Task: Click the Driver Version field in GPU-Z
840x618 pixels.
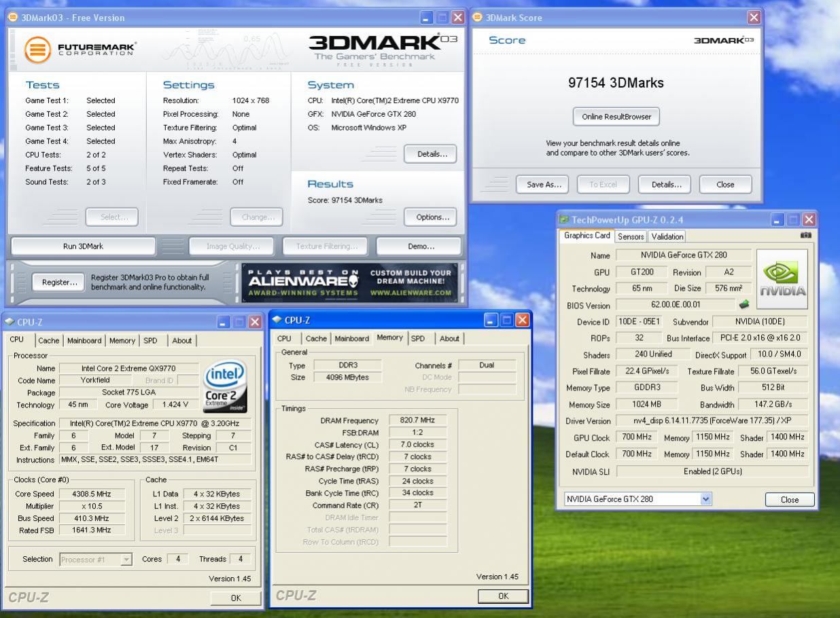Action: 712,421
